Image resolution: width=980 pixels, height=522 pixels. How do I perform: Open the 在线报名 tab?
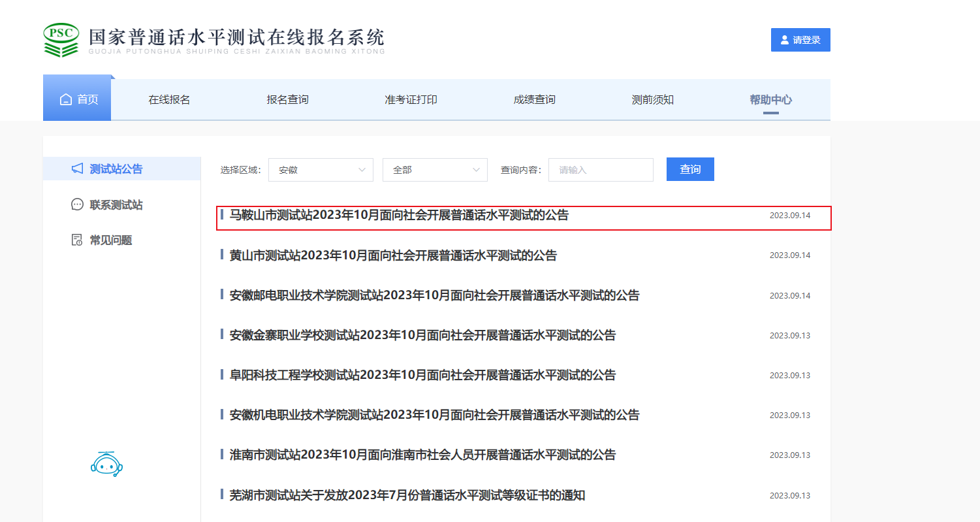(169, 100)
